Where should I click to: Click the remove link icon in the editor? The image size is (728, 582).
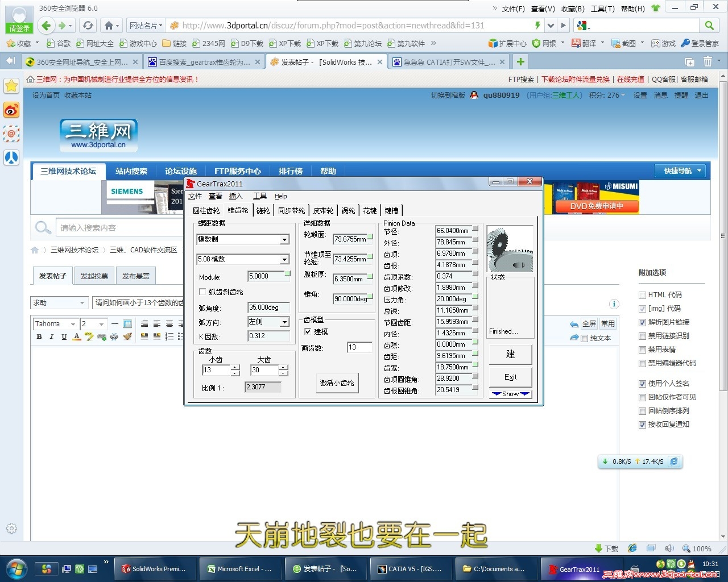[x=114, y=336]
